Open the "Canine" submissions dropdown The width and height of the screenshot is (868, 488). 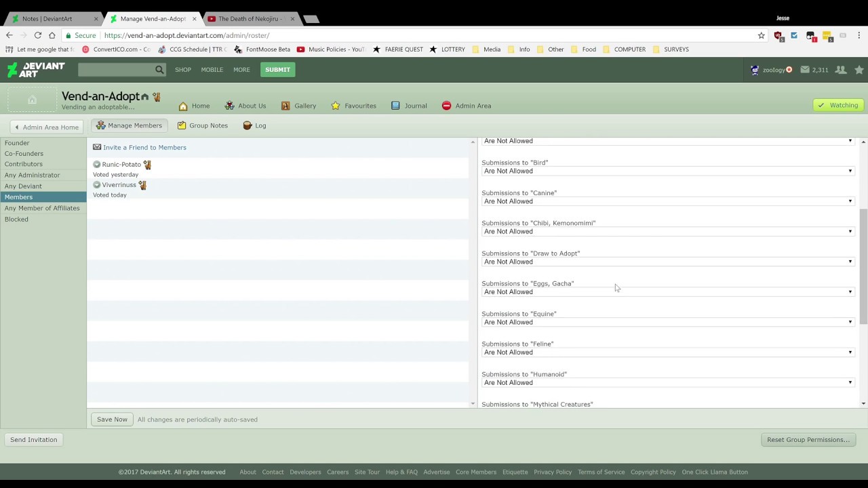point(667,201)
